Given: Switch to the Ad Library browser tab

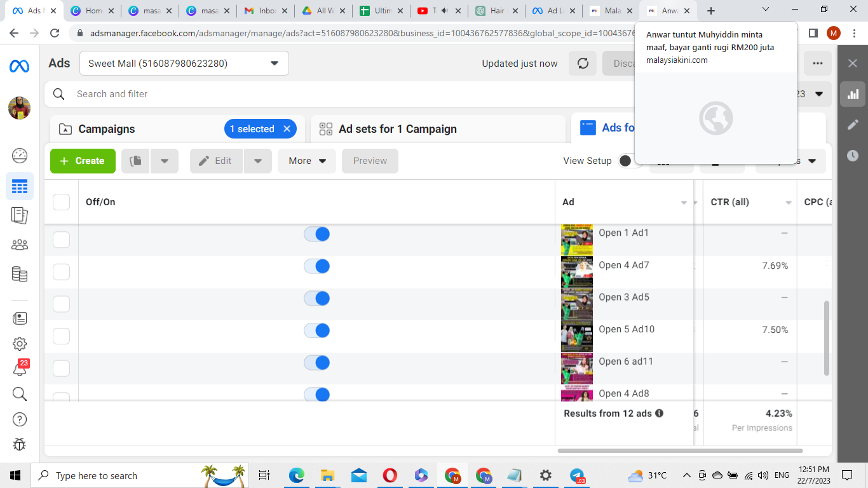Looking at the screenshot, I should (x=554, y=11).
